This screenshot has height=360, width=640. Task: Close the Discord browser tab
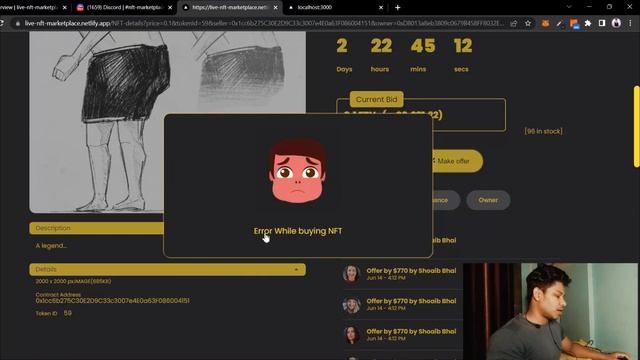click(170, 7)
